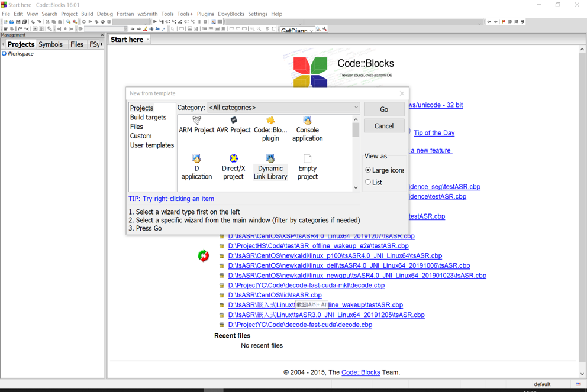Click the Replace toolbar icon

(x=75, y=22)
